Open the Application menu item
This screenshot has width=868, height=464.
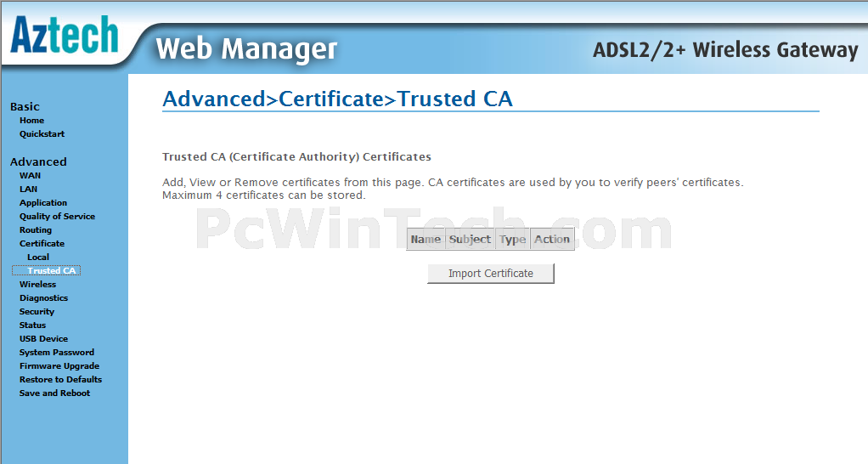43,202
